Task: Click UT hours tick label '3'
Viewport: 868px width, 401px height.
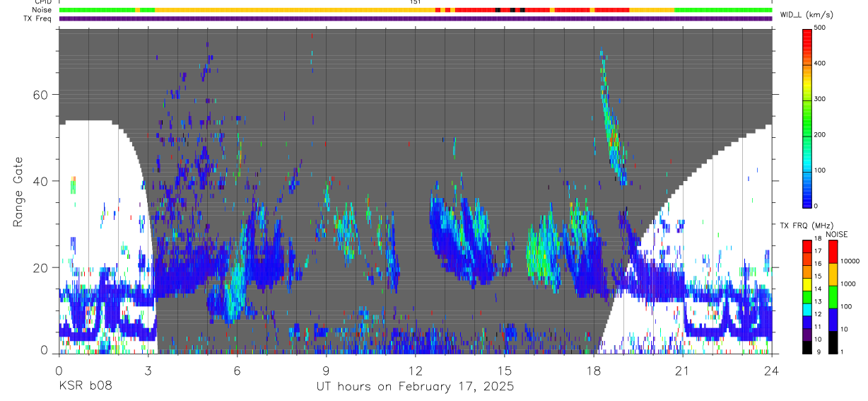Action: [148, 371]
